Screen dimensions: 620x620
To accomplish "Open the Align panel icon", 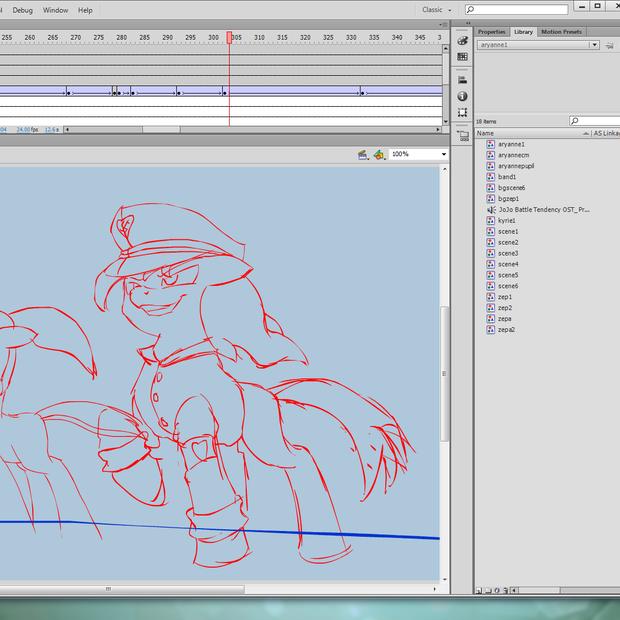I will click(x=463, y=79).
